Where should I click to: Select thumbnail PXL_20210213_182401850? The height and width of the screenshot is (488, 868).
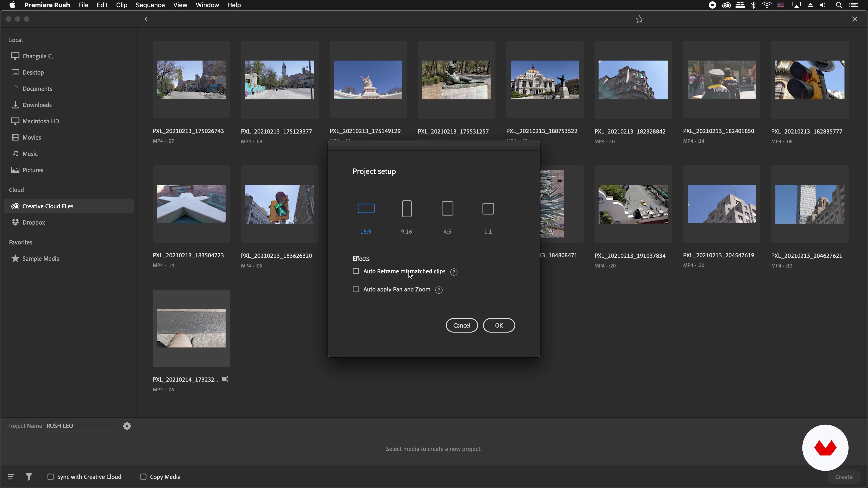pos(722,80)
